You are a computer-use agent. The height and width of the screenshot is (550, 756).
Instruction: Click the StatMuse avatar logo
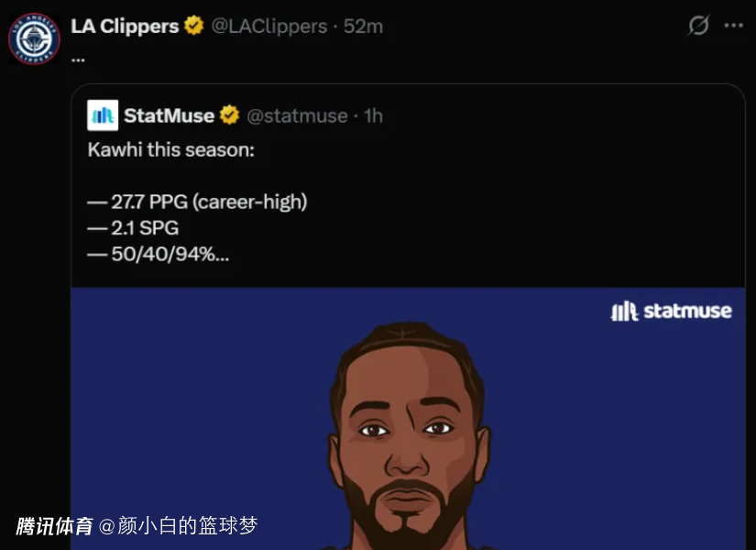[103, 115]
